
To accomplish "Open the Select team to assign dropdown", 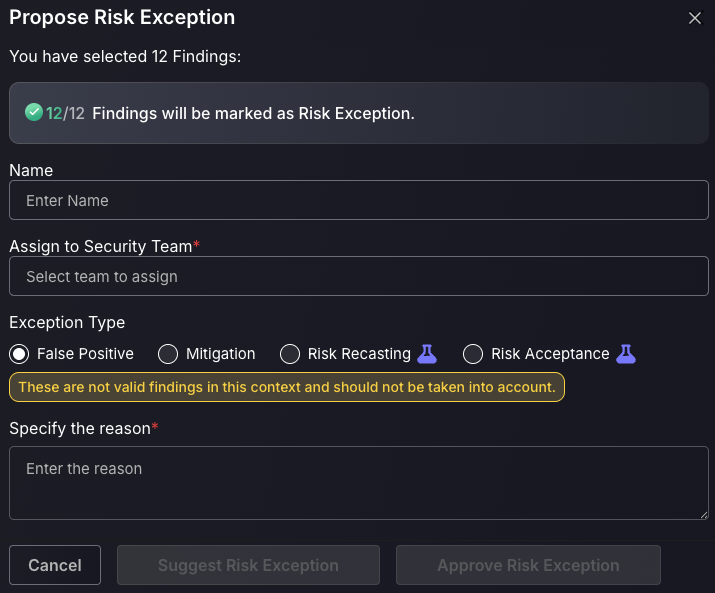I will pyautogui.click(x=359, y=276).
